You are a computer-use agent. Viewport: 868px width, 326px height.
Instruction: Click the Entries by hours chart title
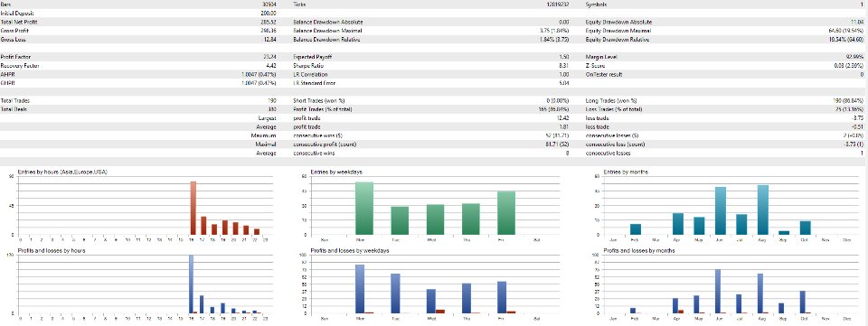pos(62,172)
